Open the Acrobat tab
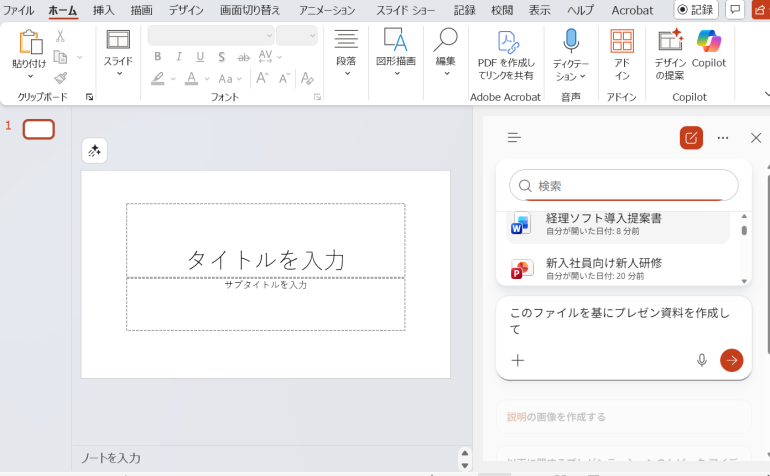 coord(632,10)
